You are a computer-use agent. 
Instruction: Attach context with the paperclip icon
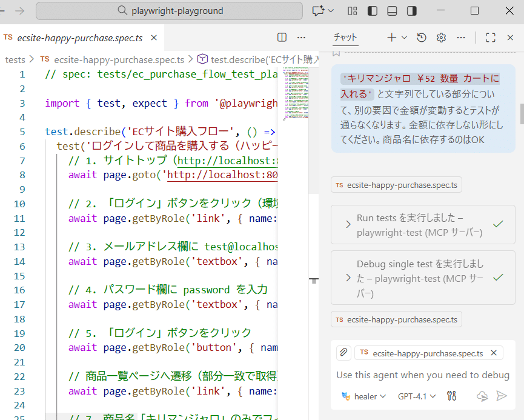[x=343, y=353]
